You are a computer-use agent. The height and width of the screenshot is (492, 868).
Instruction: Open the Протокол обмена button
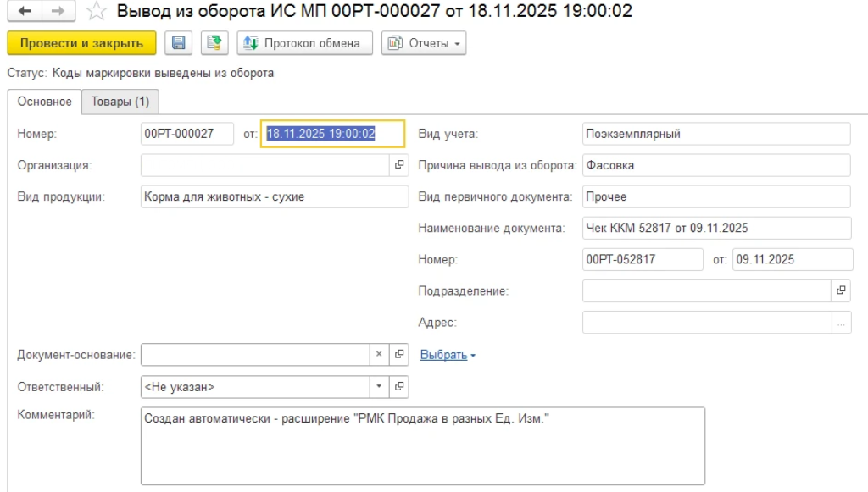point(303,43)
